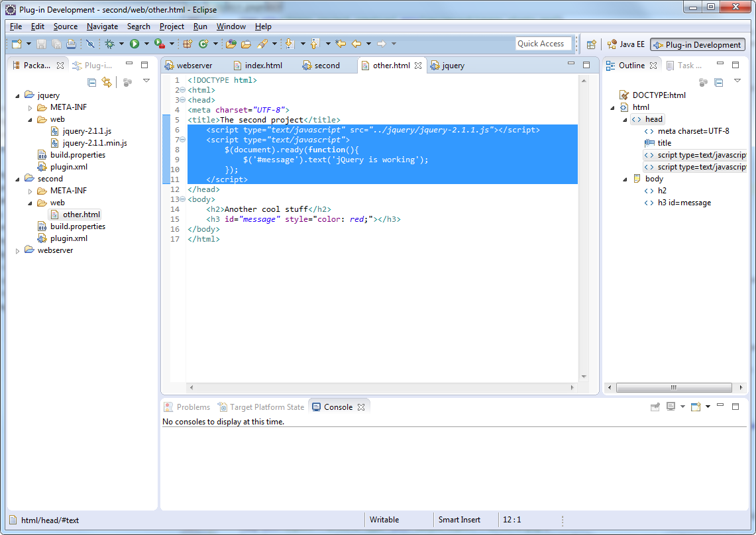
Task: Click the green Run button icon
Action: pos(135,44)
